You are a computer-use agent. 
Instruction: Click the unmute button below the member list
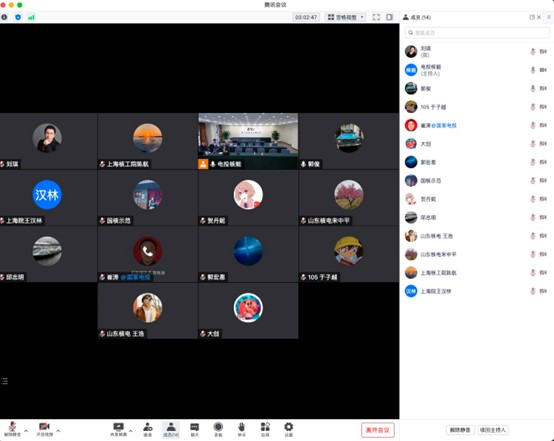tap(460, 430)
